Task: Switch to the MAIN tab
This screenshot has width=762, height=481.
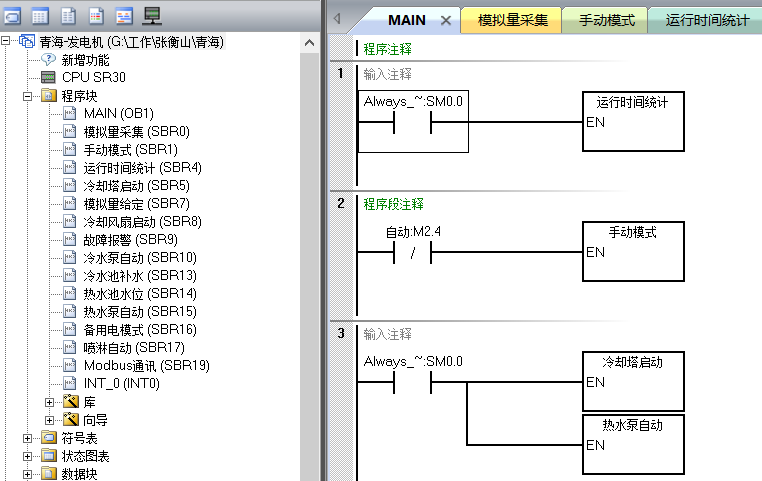Action: pos(407,20)
